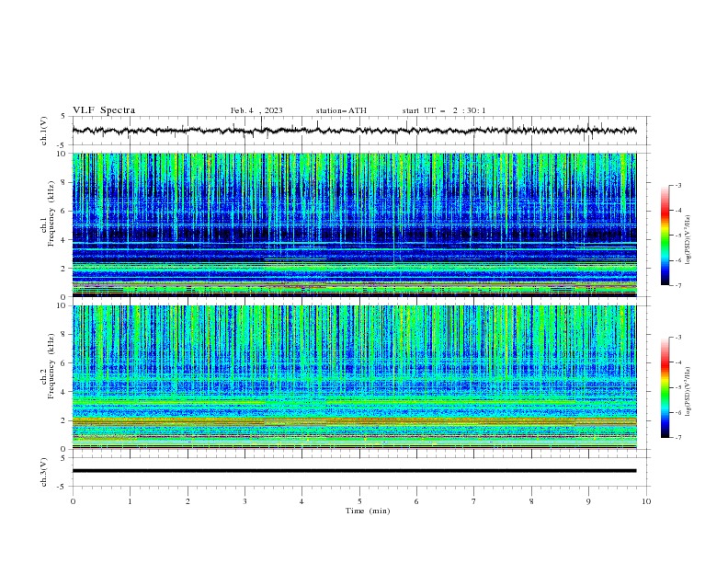Click the "Time (min)" x-axis label
The width and height of the screenshot is (728, 563).
(368, 511)
